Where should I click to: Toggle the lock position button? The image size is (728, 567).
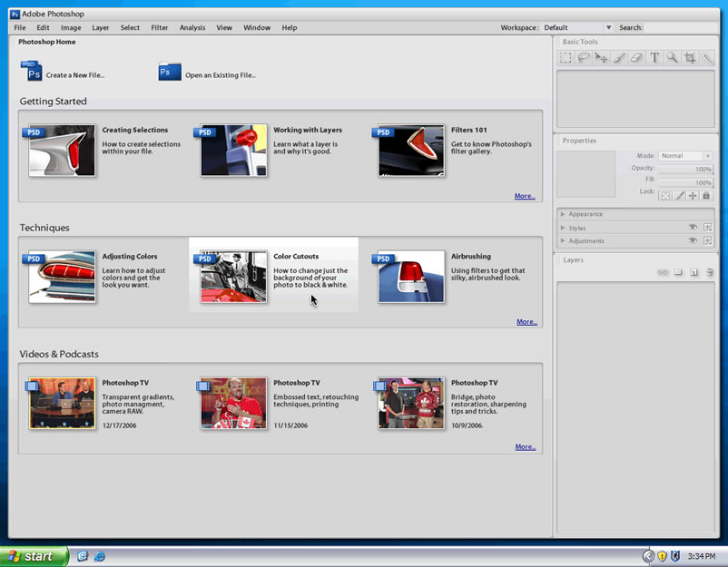pos(693,196)
